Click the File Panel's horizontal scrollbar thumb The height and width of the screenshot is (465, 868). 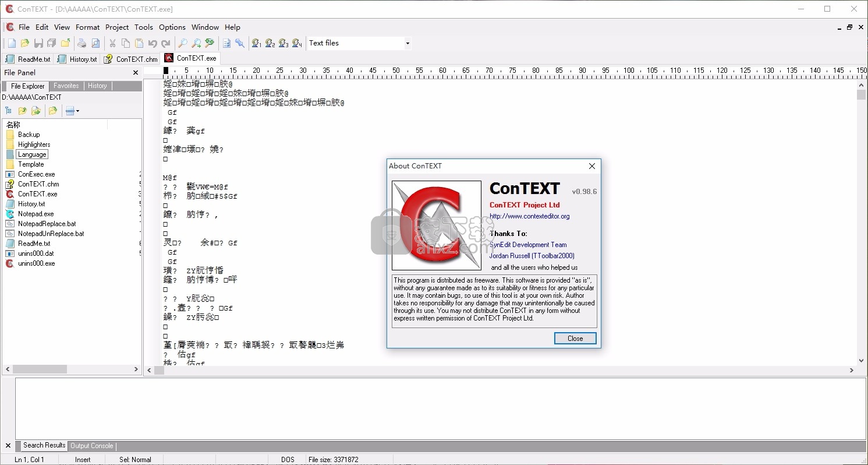tap(40, 369)
